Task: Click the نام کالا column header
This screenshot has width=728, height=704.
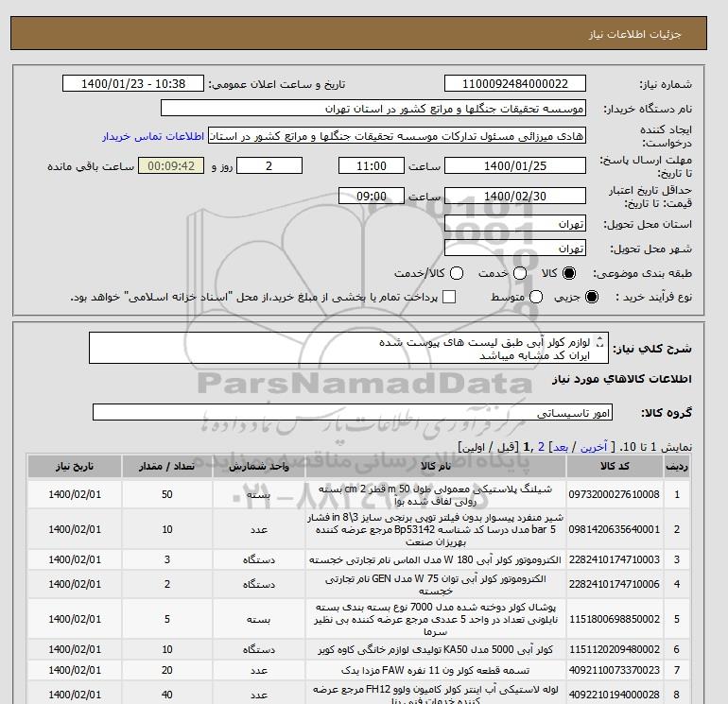Action: [x=436, y=467]
